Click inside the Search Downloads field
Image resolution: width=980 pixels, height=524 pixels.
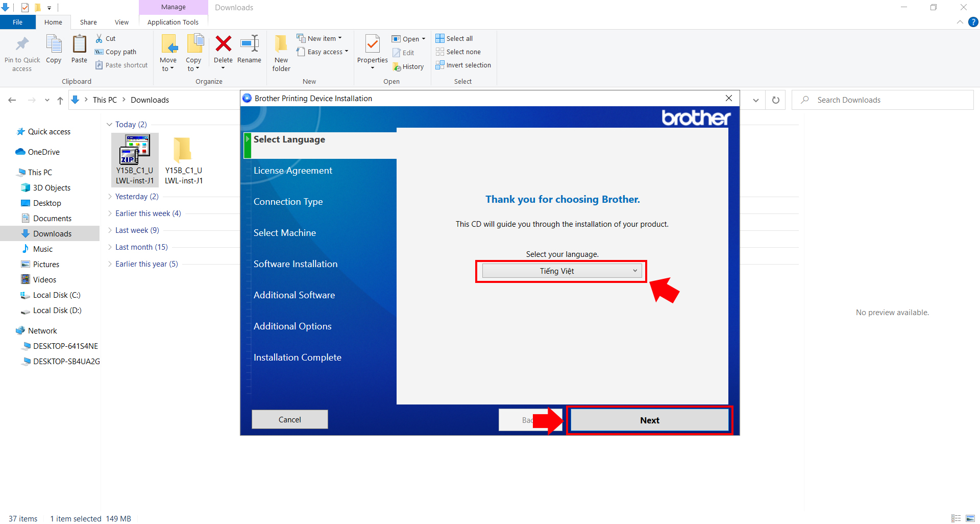[x=868, y=100]
